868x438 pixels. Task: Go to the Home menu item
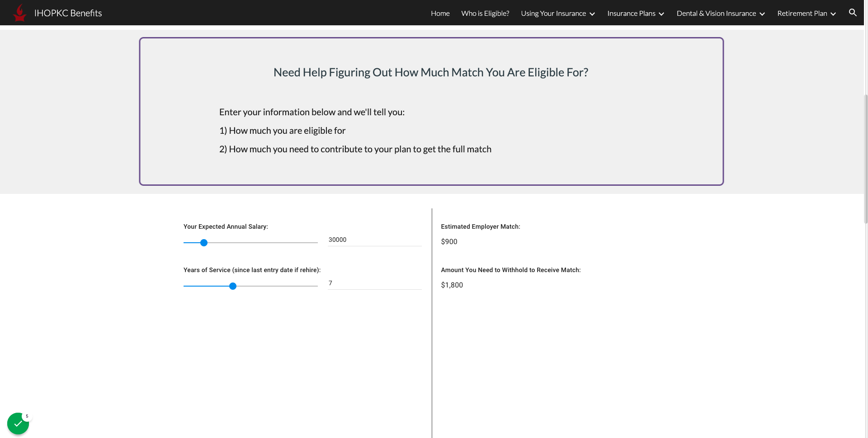(x=440, y=14)
